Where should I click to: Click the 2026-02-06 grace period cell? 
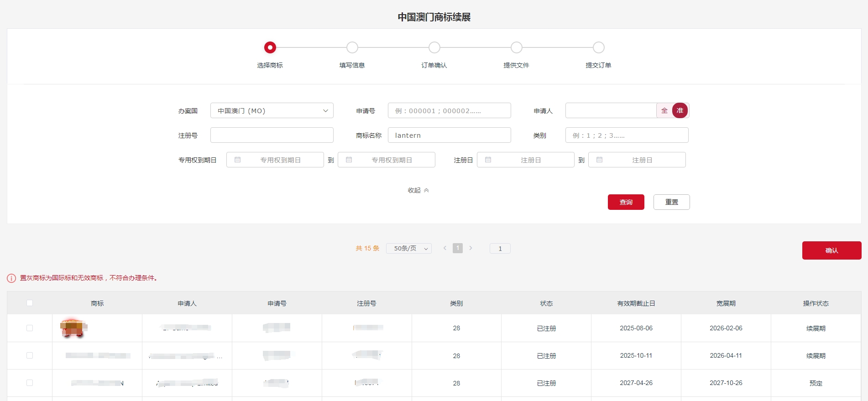click(726, 328)
